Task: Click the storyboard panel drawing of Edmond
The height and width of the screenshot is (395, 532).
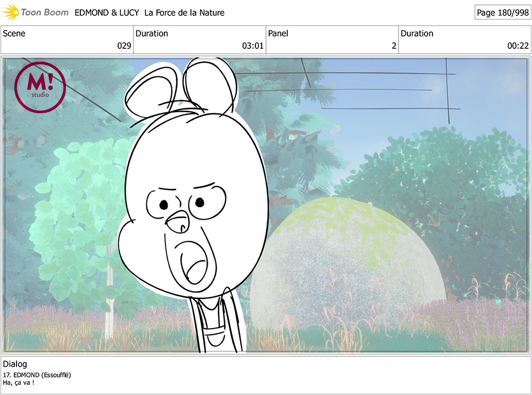Action: point(265,205)
